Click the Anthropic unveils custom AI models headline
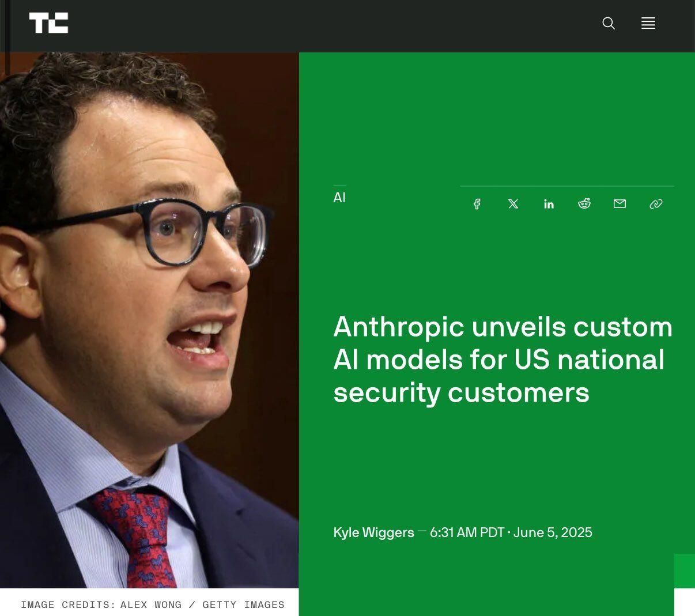The image size is (695, 616). (503, 360)
